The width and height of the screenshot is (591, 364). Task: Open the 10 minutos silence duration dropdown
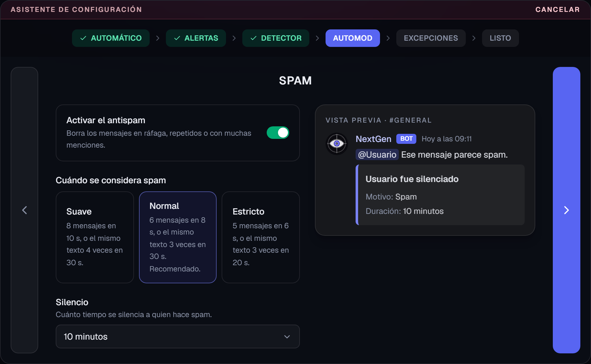click(178, 336)
